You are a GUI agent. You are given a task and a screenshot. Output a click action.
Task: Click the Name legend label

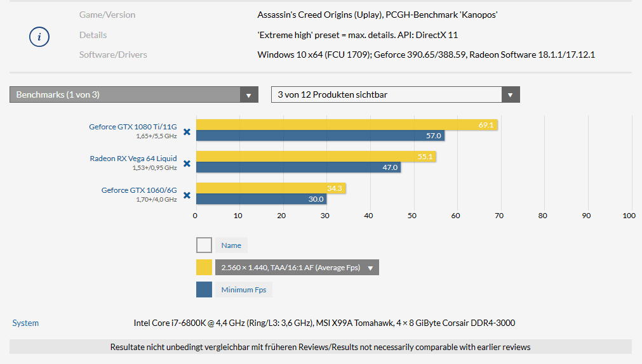231,245
